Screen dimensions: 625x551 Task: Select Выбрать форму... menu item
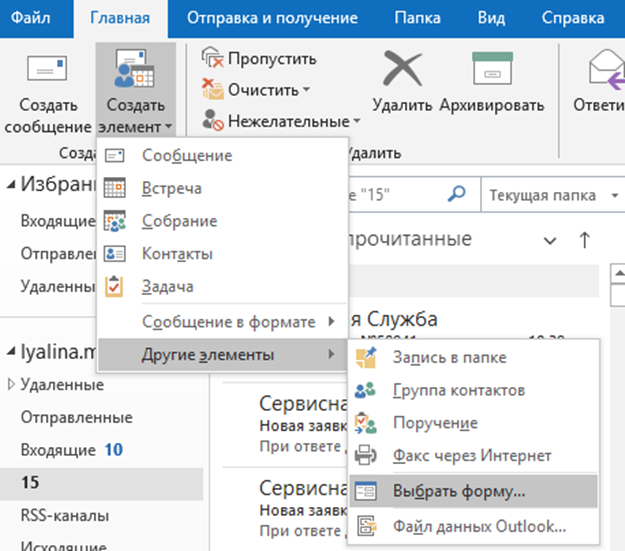[x=474, y=491]
